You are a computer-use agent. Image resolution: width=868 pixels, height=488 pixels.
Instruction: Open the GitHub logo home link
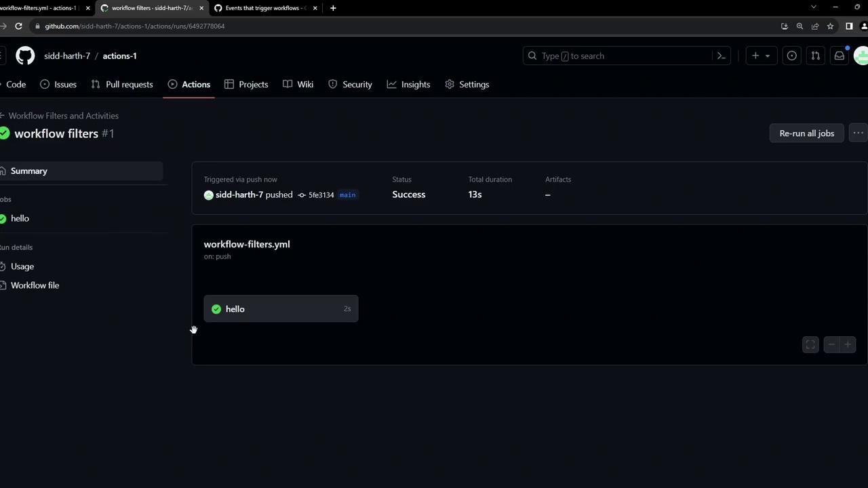tap(25, 56)
